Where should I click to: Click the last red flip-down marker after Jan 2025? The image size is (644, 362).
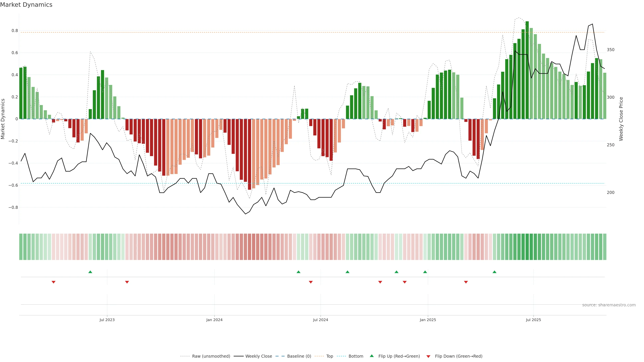[x=466, y=282]
